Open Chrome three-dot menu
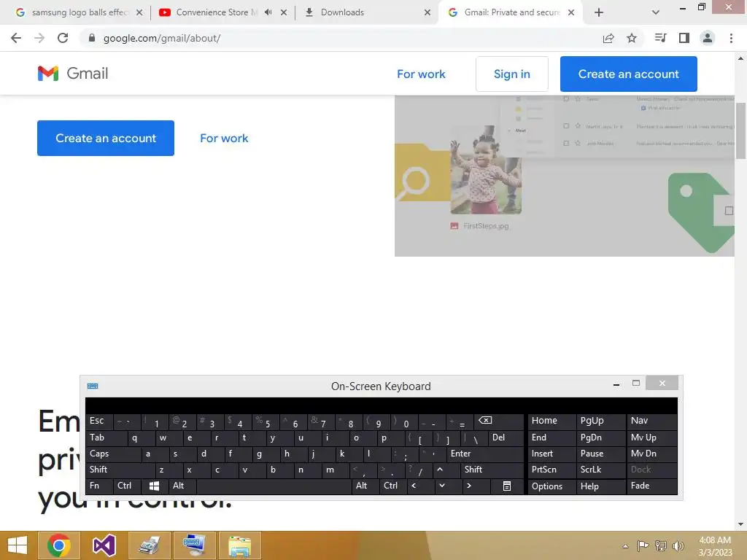This screenshot has width=747, height=560. point(731,38)
